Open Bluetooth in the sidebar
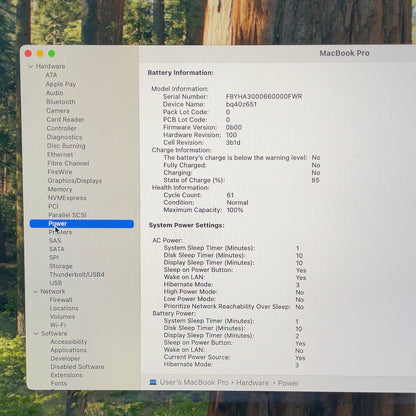The height and width of the screenshot is (416, 416). tap(61, 102)
